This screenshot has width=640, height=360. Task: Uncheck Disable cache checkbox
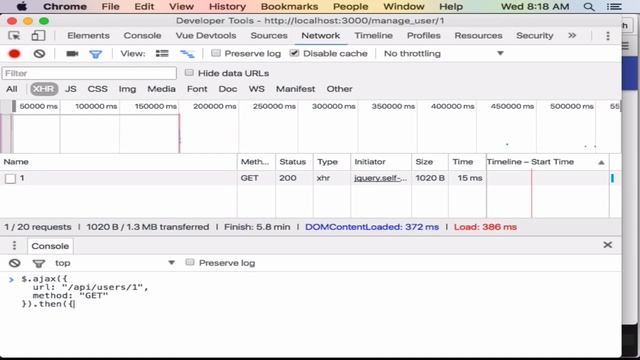[294, 53]
